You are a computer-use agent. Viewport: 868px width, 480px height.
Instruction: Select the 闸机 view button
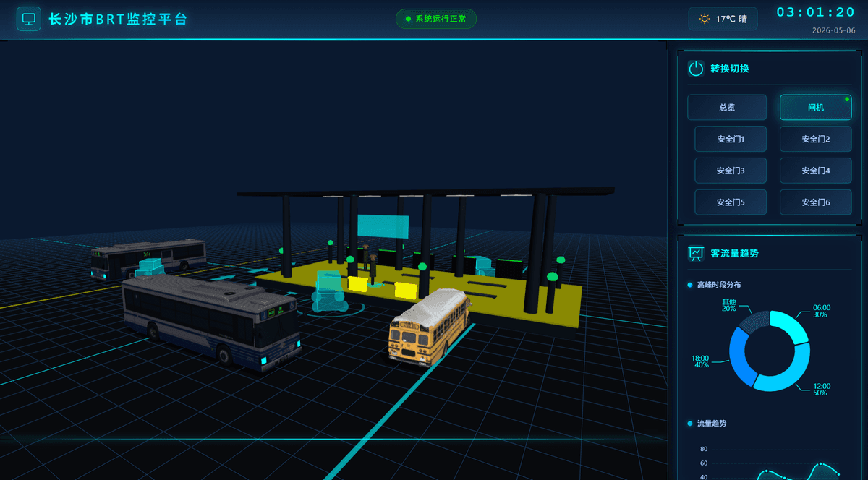pos(816,107)
